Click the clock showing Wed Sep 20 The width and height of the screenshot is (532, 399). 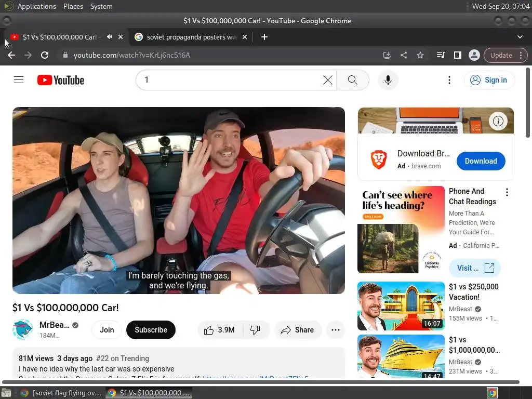tap(500, 6)
